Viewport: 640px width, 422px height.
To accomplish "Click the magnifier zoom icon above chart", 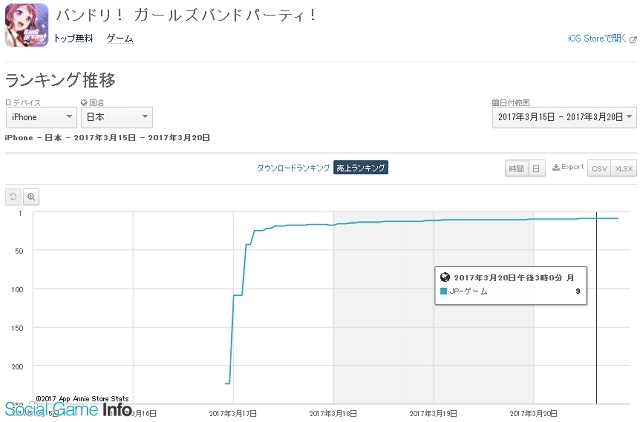I will (31, 197).
